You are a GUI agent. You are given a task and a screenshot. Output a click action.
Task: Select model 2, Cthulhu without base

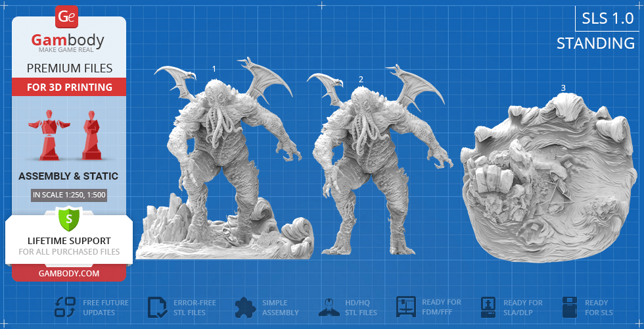pos(382,161)
